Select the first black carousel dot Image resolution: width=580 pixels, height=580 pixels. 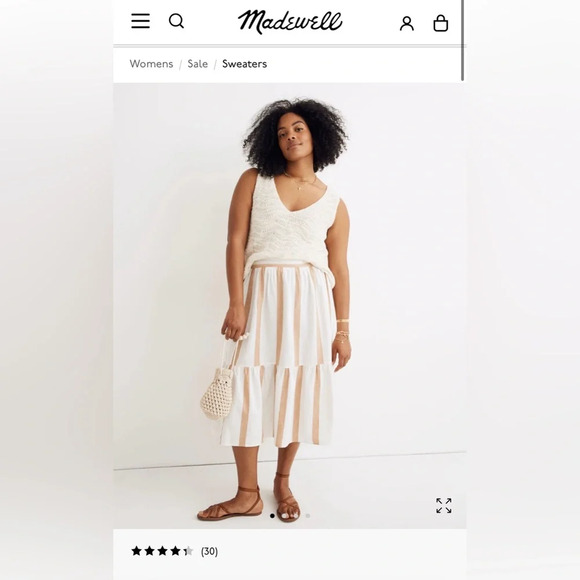[273, 516]
